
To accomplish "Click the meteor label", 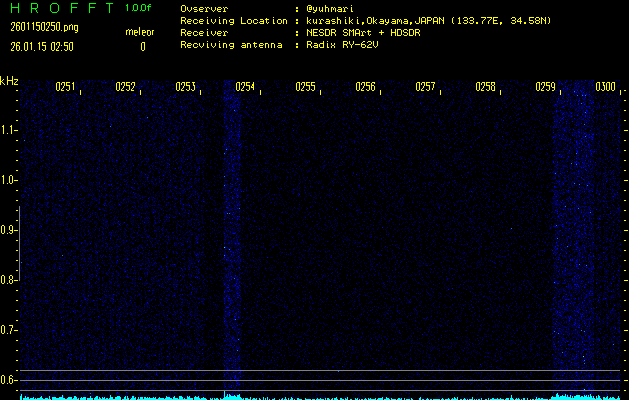I will point(140,32).
